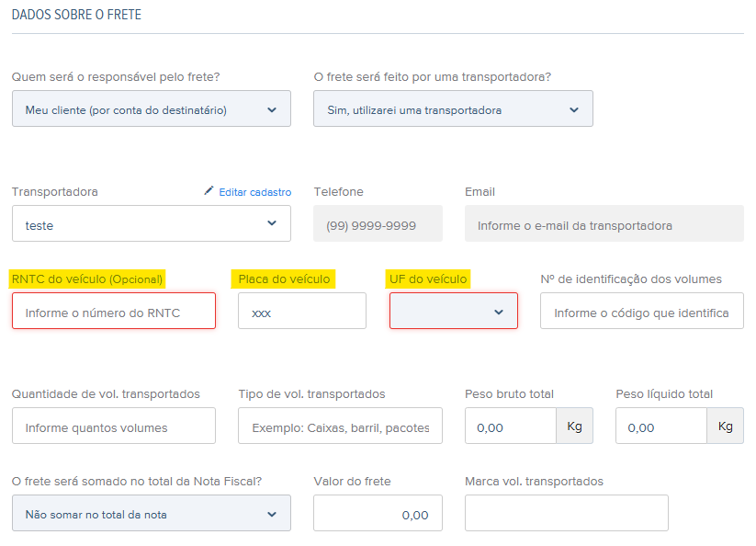This screenshot has width=756, height=546.
Task: Click the transportadora Email field
Action: [x=604, y=223]
